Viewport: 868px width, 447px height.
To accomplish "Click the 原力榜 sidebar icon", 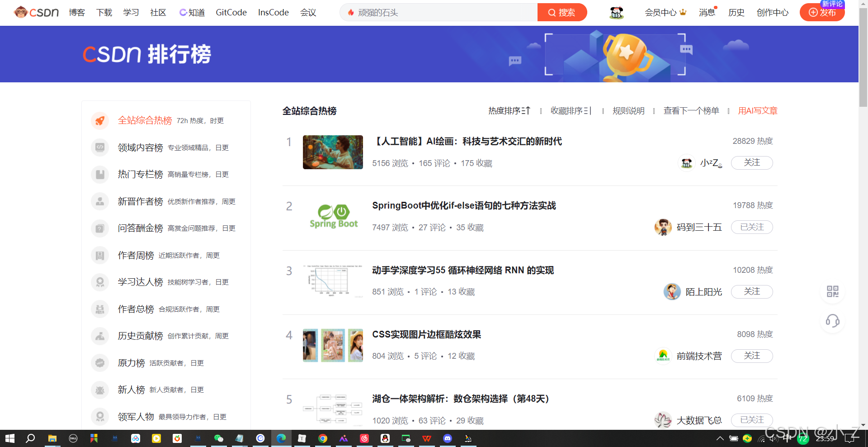I will coord(100,363).
